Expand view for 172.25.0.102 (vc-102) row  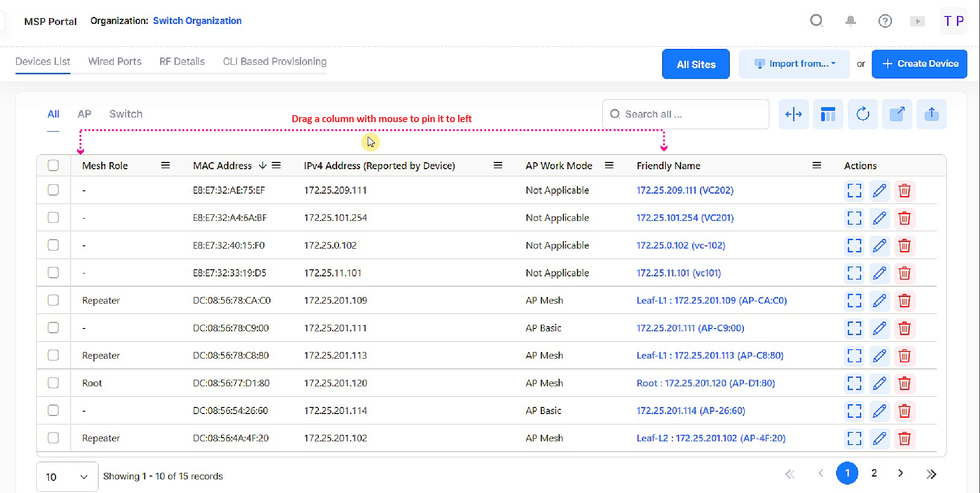click(854, 246)
